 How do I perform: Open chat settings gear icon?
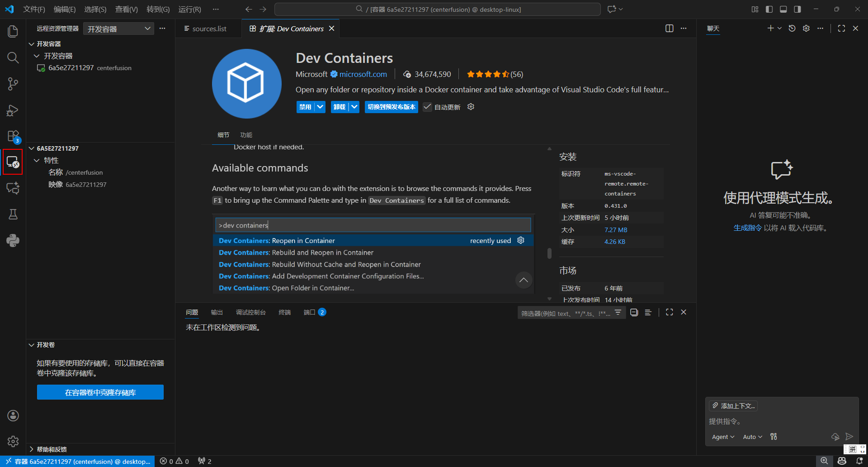coord(806,29)
